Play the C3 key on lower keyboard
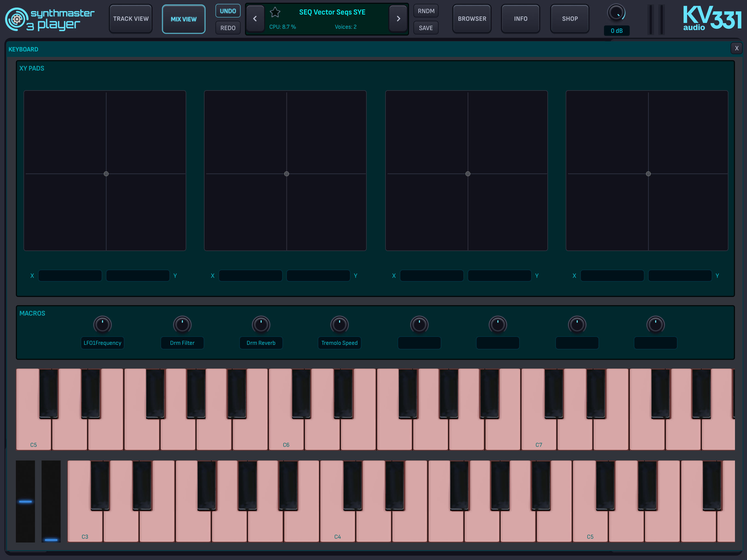 coord(85,526)
